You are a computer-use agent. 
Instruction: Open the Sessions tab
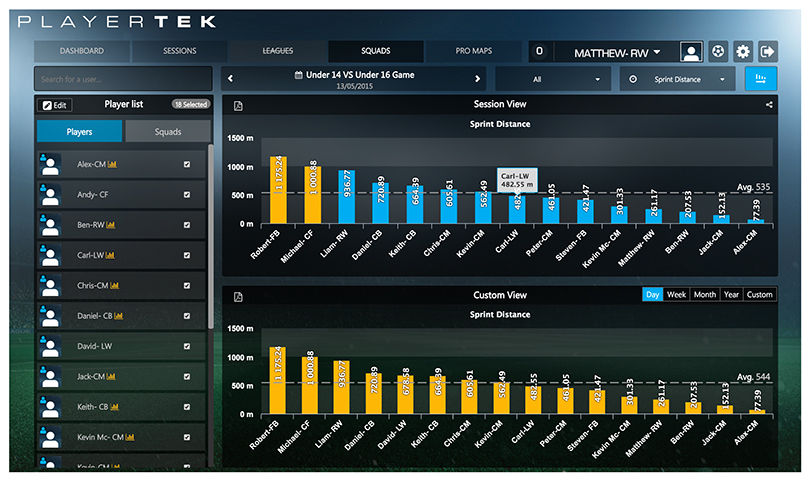pyautogui.click(x=180, y=51)
